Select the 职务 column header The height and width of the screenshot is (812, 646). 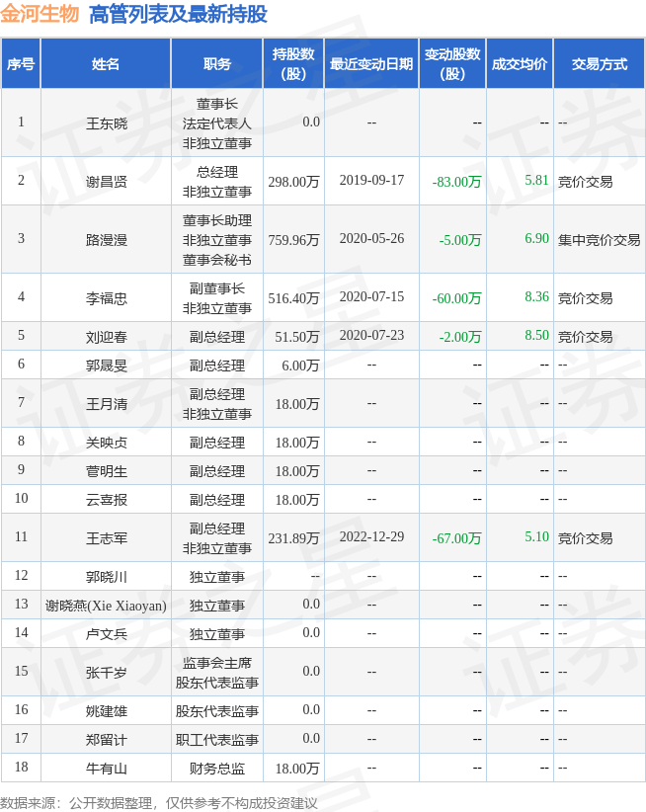point(217,63)
